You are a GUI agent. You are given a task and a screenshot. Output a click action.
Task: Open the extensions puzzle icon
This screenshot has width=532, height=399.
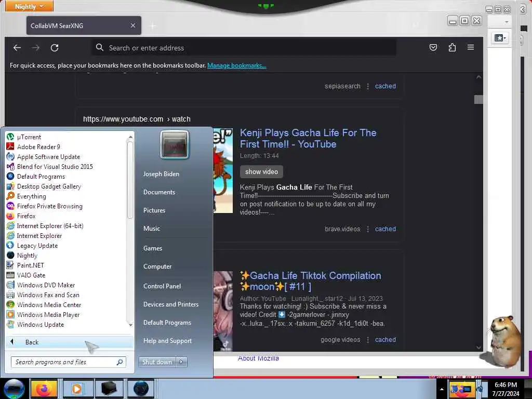pos(452,47)
